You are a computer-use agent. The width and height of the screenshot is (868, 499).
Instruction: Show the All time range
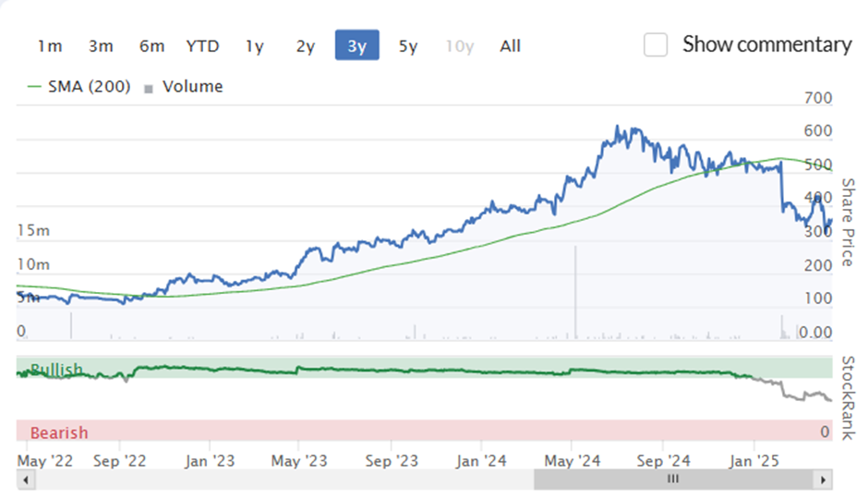tap(510, 45)
